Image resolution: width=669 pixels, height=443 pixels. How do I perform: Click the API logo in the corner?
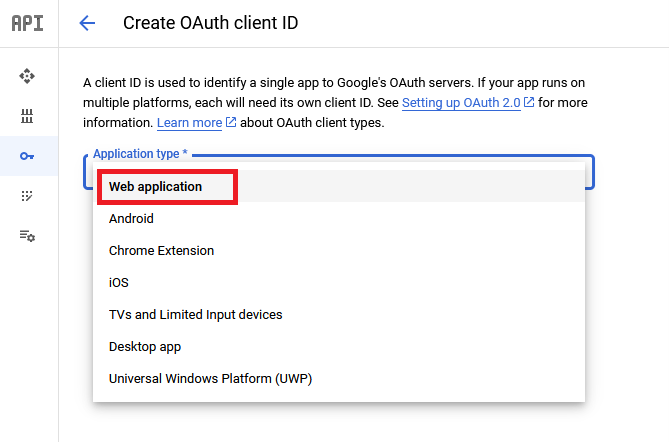[x=27, y=23]
